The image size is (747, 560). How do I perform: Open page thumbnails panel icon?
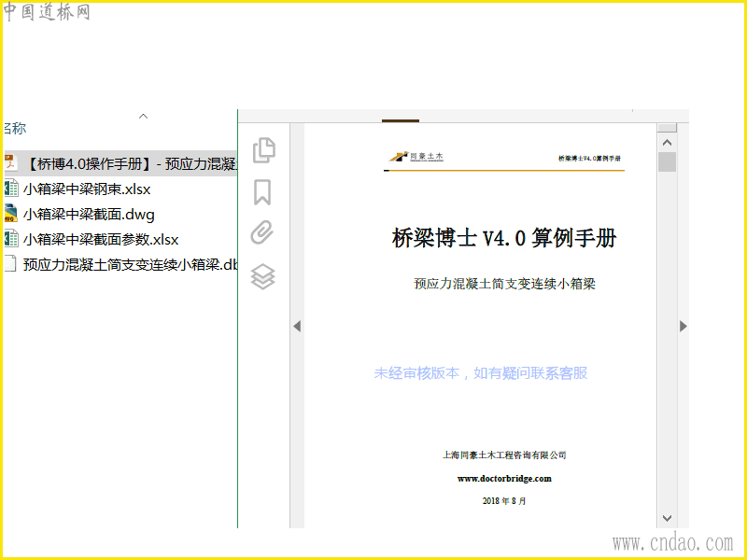pos(264,150)
